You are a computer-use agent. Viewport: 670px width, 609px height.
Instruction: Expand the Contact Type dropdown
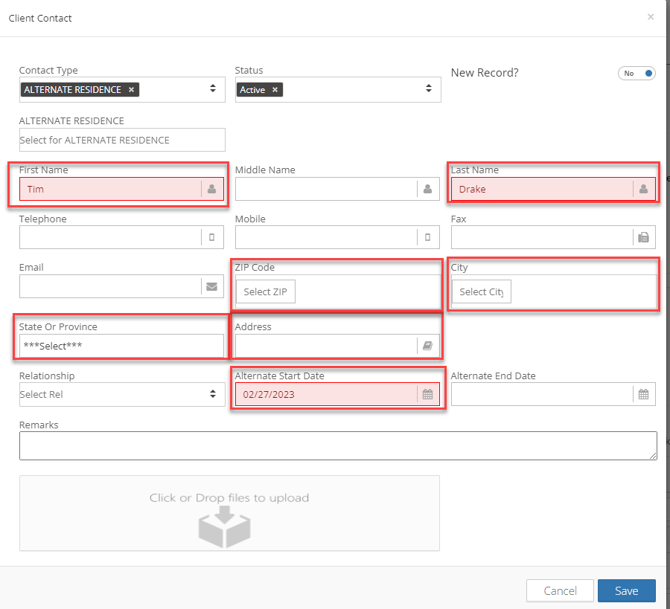(x=213, y=90)
